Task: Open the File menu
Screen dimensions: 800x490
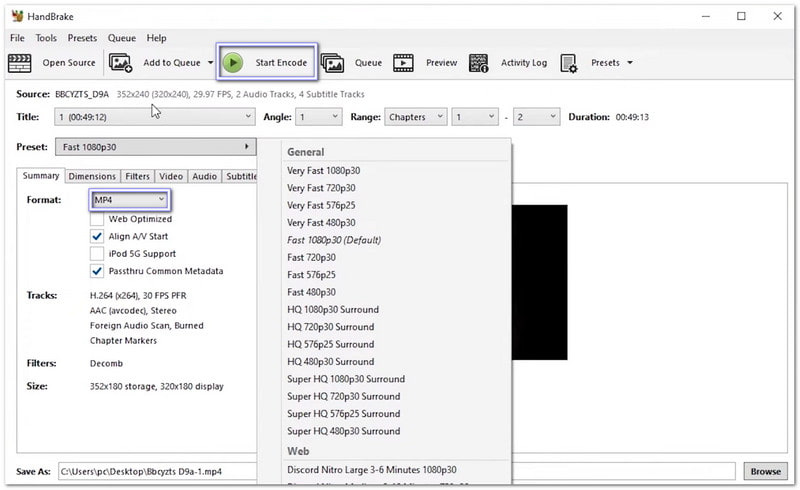Action: pos(17,38)
